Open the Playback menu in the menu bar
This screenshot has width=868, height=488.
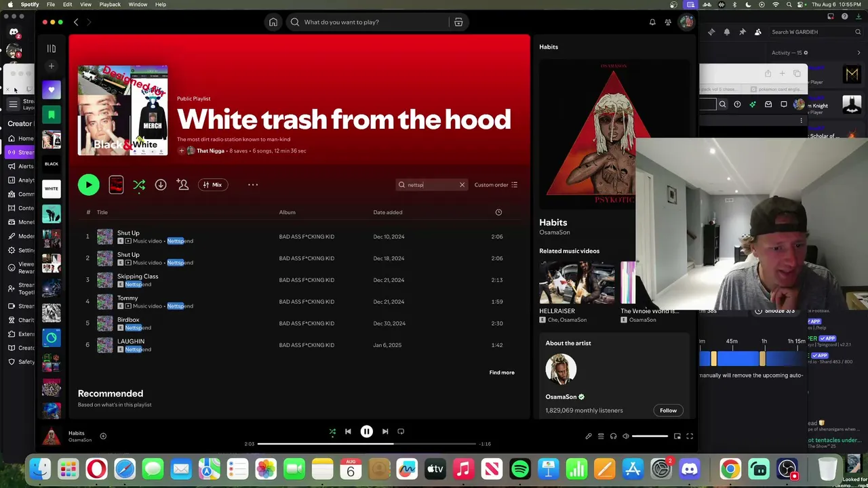click(110, 5)
